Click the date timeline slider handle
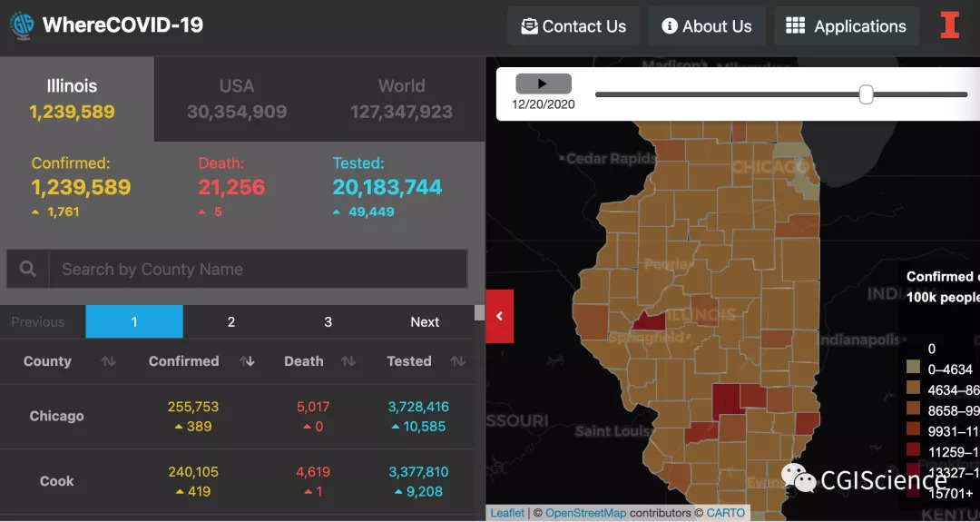The image size is (980, 522). 866,94
